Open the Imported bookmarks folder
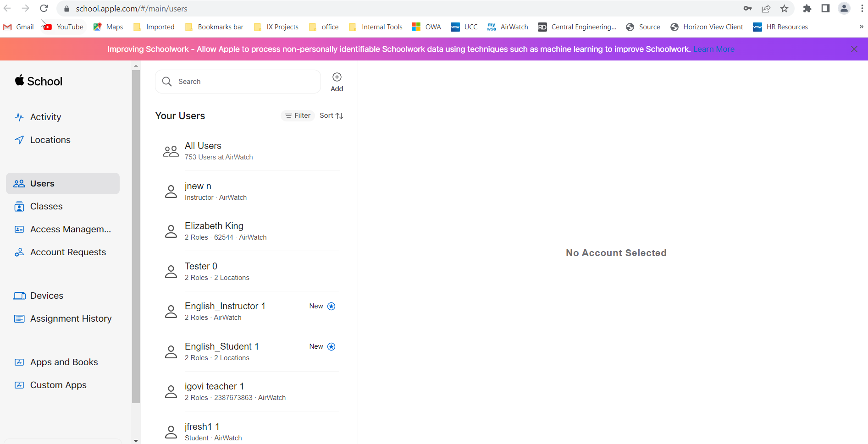Image resolution: width=868 pixels, height=444 pixels. (154, 27)
